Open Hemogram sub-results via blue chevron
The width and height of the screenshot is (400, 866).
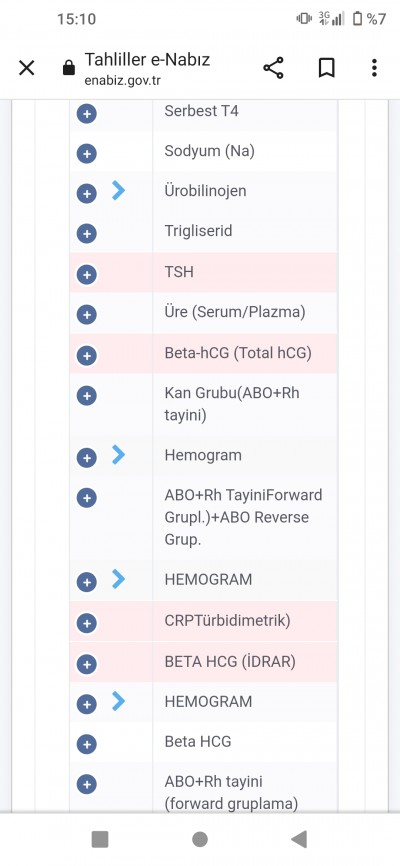point(118,455)
